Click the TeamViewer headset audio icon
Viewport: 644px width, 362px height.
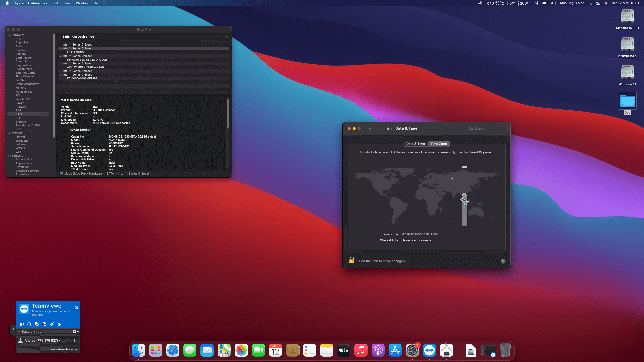click(29, 324)
